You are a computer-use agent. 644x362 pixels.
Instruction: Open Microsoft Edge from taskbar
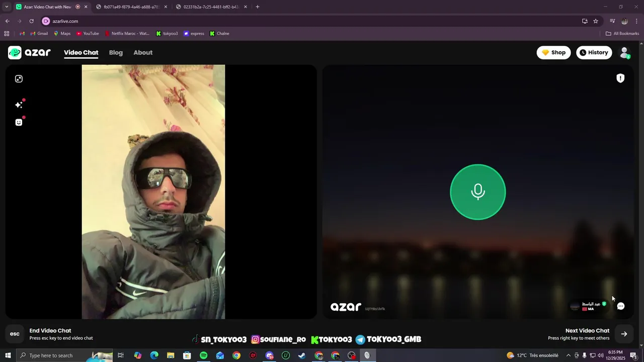point(154,355)
